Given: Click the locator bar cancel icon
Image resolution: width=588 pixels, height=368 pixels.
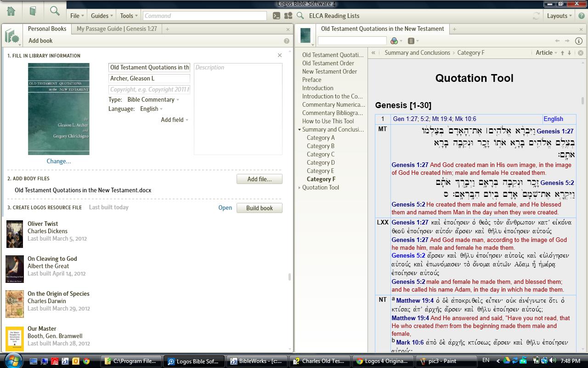Looking at the screenshot, I should tap(581, 53).
